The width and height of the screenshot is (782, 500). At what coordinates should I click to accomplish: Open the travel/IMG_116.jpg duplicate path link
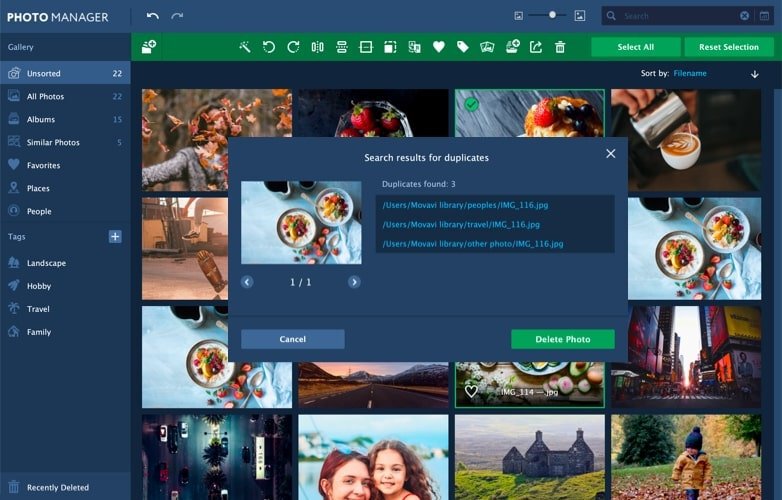tap(461, 224)
